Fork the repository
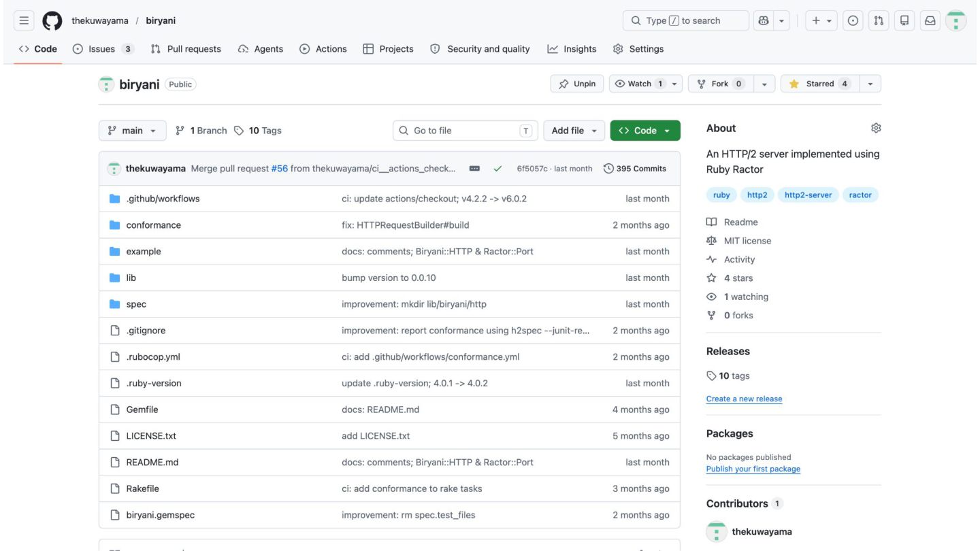 [721, 84]
